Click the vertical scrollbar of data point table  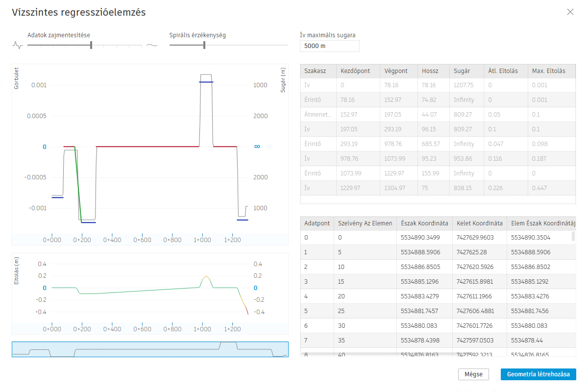tap(573, 237)
